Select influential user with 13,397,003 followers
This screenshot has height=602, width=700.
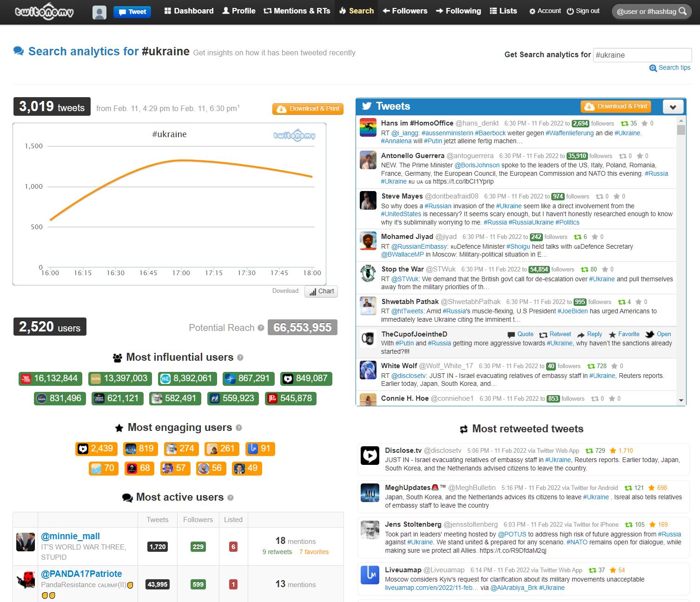click(120, 378)
